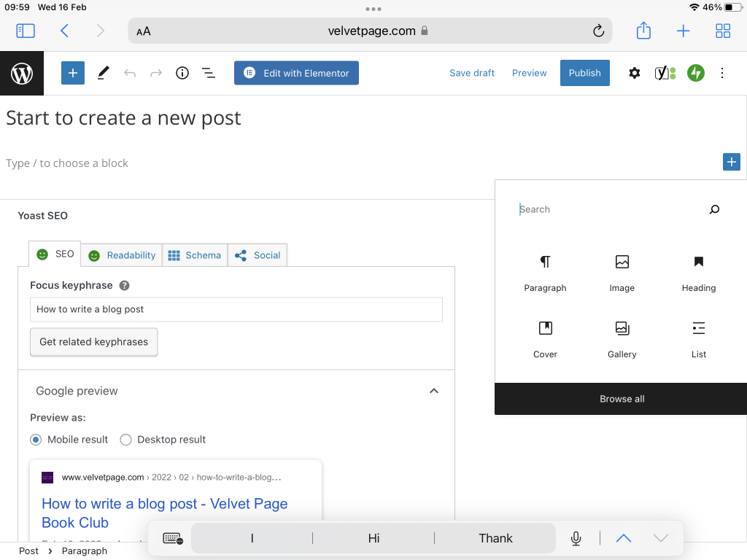
Task: Redo the last change
Action: (x=156, y=73)
